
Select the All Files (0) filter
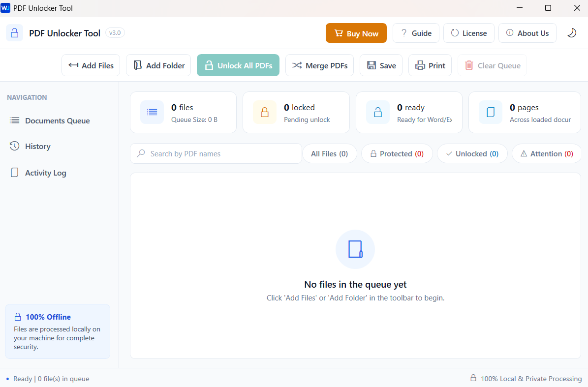[x=329, y=153]
